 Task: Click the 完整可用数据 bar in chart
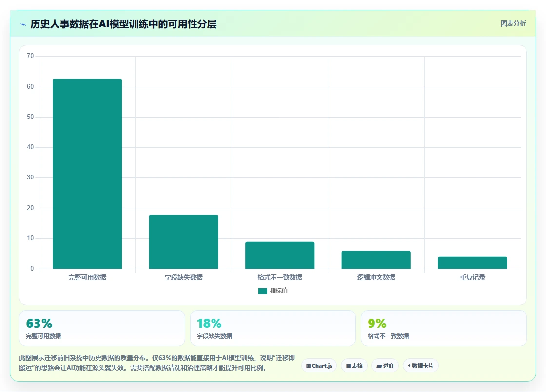(87, 174)
